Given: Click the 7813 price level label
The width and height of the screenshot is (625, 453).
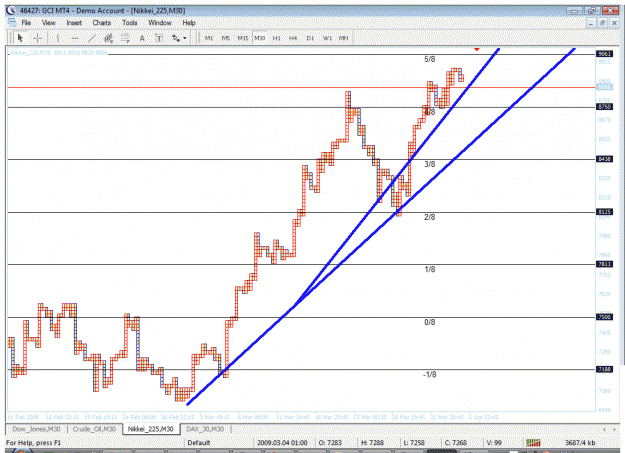Looking at the screenshot, I should (x=604, y=264).
